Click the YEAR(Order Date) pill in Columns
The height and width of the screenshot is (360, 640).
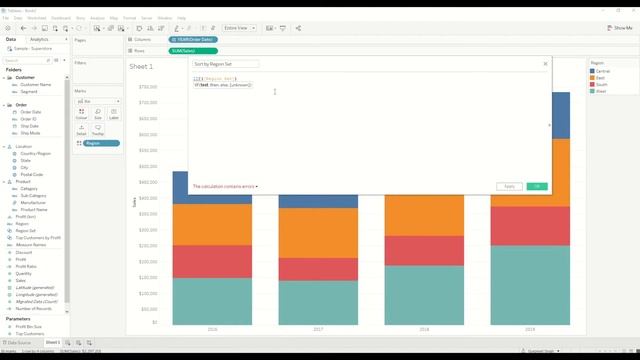pos(193,40)
